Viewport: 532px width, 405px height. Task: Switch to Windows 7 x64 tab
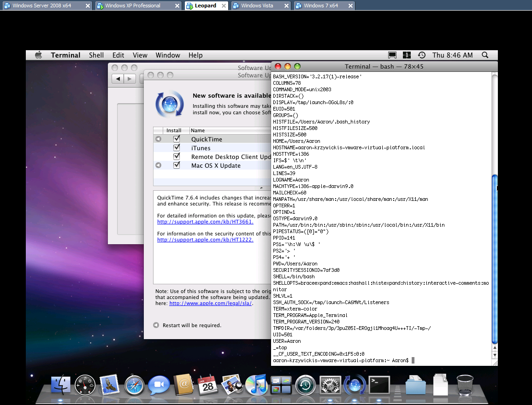pyautogui.click(x=324, y=6)
